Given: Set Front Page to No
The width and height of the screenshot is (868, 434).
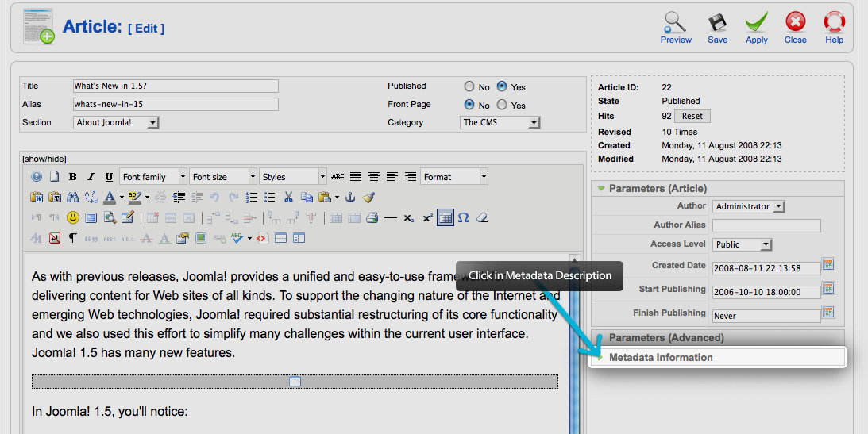Looking at the screenshot, I should pos(469,105).
